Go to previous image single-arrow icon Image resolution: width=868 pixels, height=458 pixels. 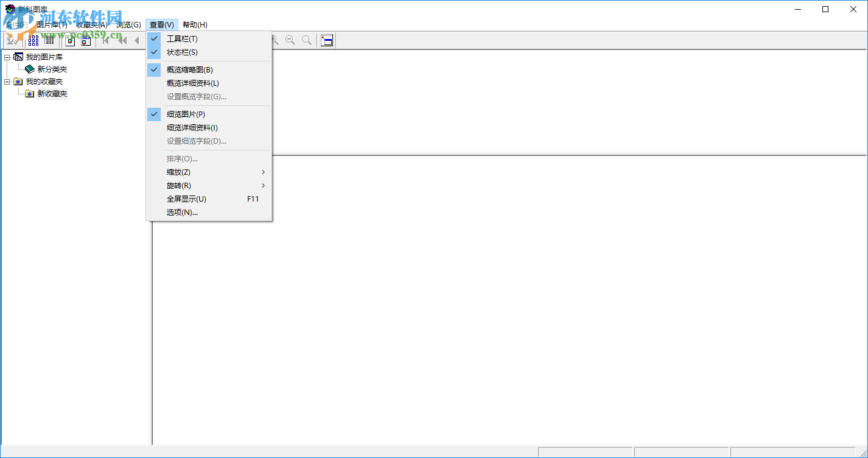137,41
